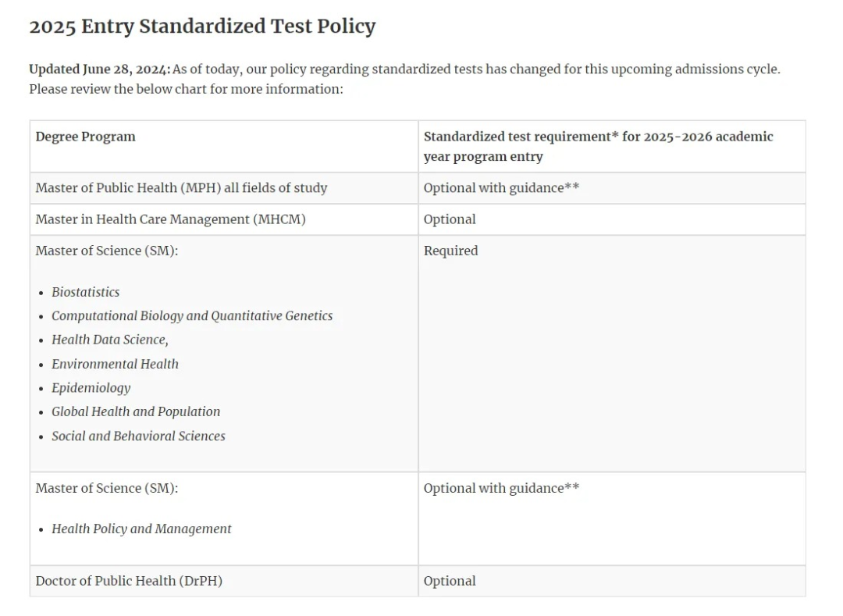Click the "Degree Program" column header
Image resolution: width=843 pixels, height=616 pixels.
point(85,137)
